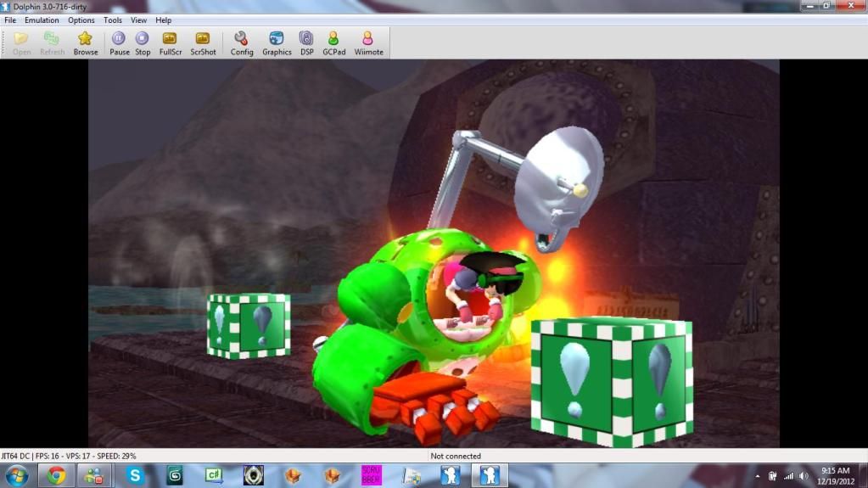The height and width of the screenshot is (488, 868).
Task: Click the Refresh game list icon
Action: [x=52, y=43]
